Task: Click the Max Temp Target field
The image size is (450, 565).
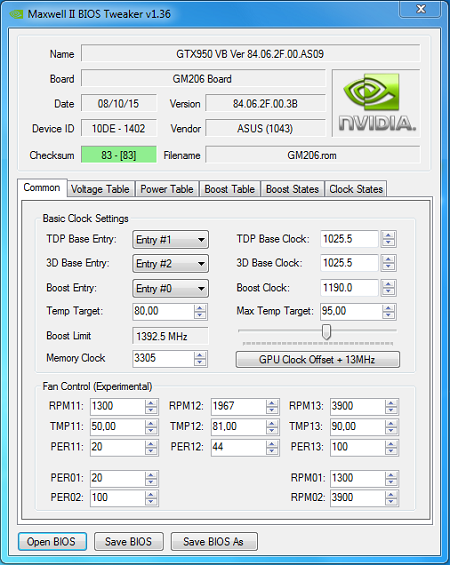Action: [x=351, y=311]
